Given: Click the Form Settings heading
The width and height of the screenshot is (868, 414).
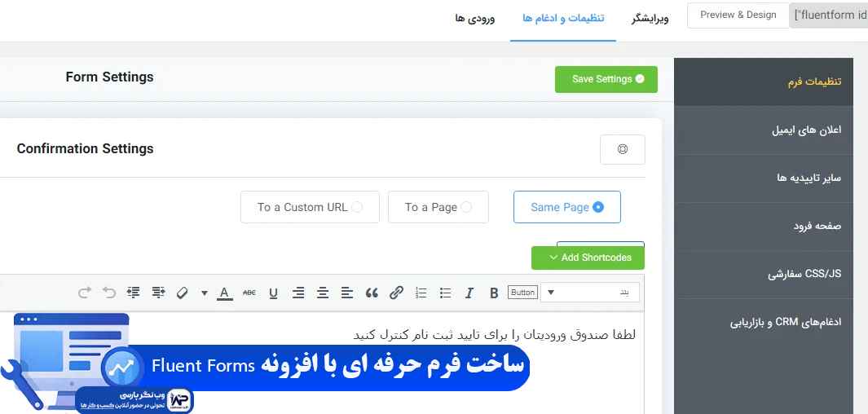Looking at the screenshot, I should (x=109, y=77).
